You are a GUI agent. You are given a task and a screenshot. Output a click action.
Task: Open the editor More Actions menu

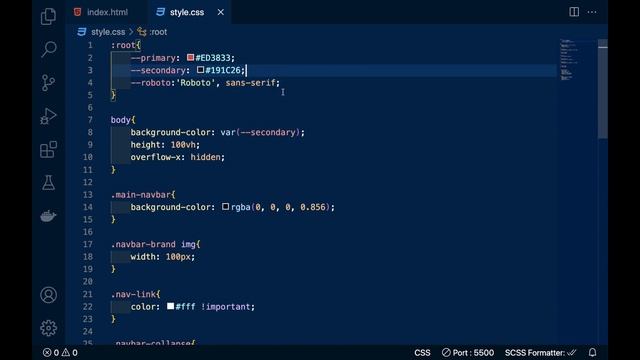(x=592, y=12)
